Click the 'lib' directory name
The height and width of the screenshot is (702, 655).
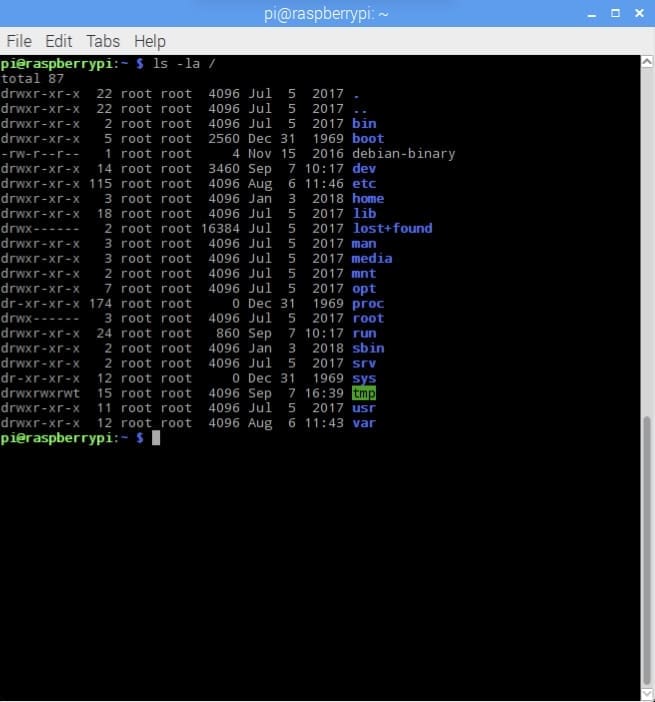pos(364,214)
